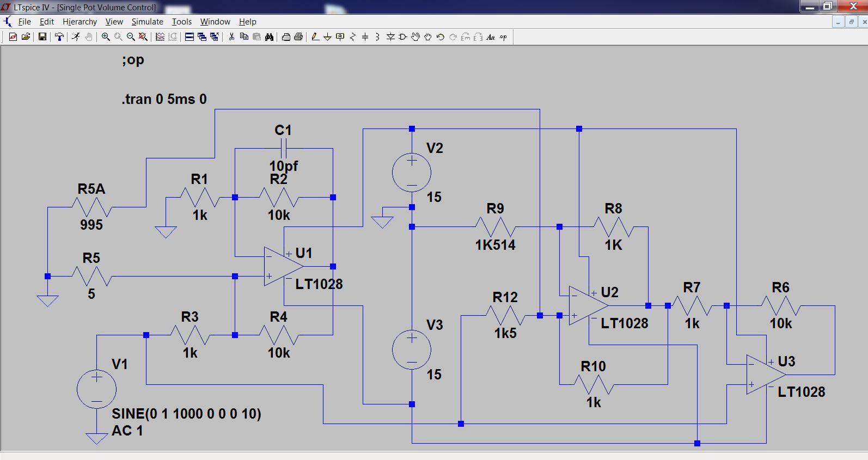
Task: Select resistor R6 symbol
Action: click(781, 306)
